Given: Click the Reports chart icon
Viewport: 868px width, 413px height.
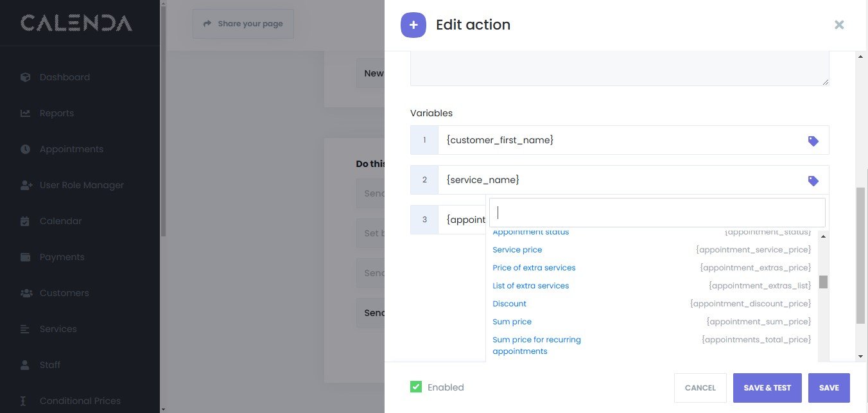Looking at the screenshot, I should pyautogui.click(x=26, y=113).
